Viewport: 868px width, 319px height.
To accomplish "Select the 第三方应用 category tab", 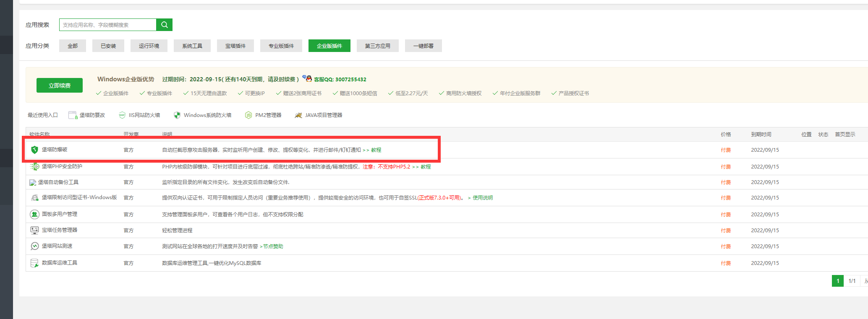I will click(378, 46).
